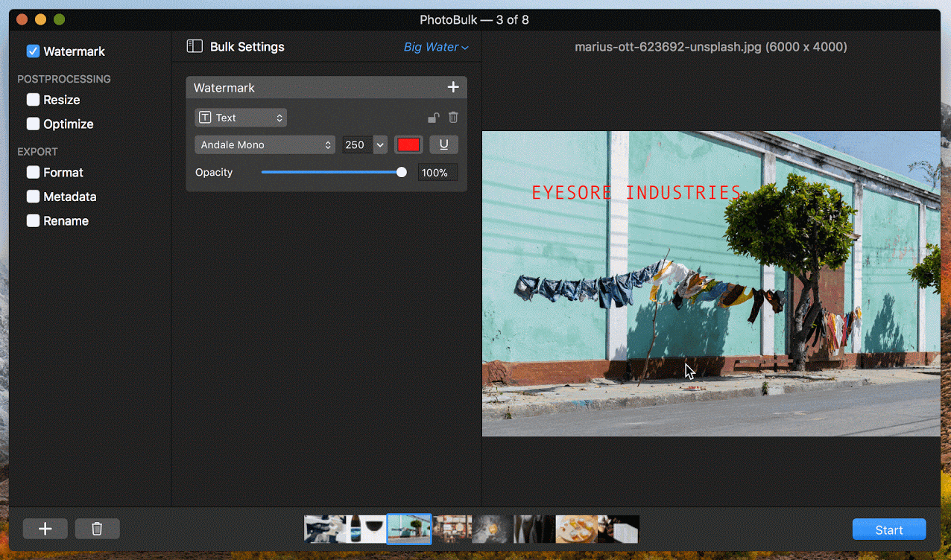Add images with the bottom plus button
This screenshot has height=560, width=951.
pyautogui.click(x=45, y=529)
